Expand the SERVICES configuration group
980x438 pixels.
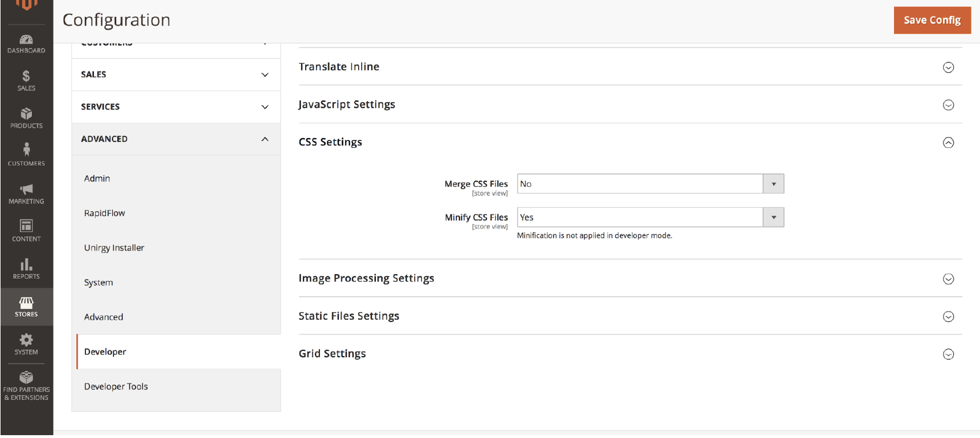point(176,107)
